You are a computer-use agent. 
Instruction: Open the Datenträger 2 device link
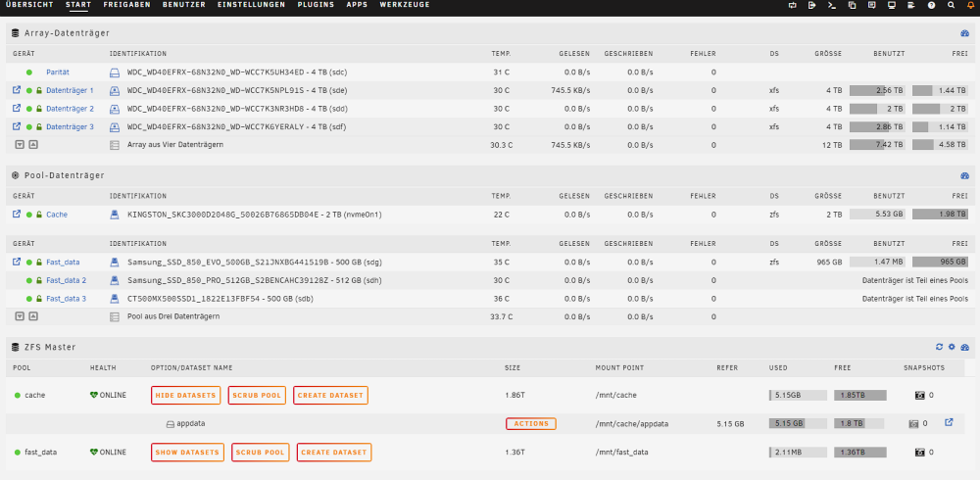click(70, 109)
